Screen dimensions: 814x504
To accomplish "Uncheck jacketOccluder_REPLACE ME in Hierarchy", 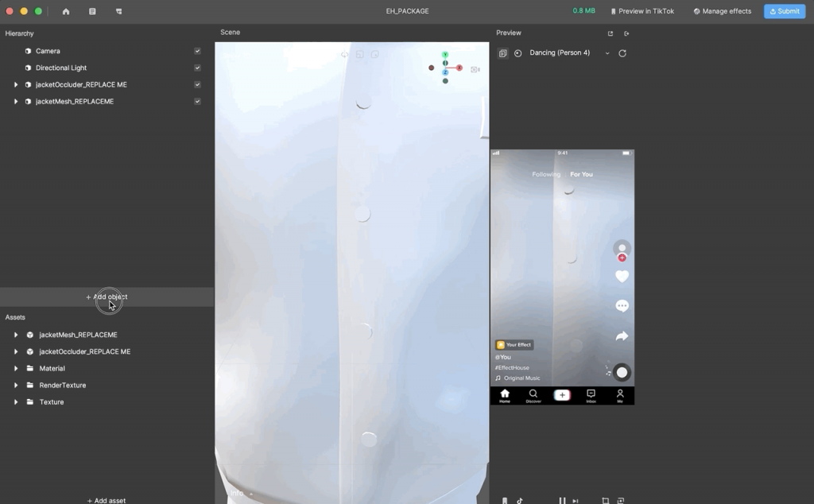I will pyautogui.click(x=197, y=84).
